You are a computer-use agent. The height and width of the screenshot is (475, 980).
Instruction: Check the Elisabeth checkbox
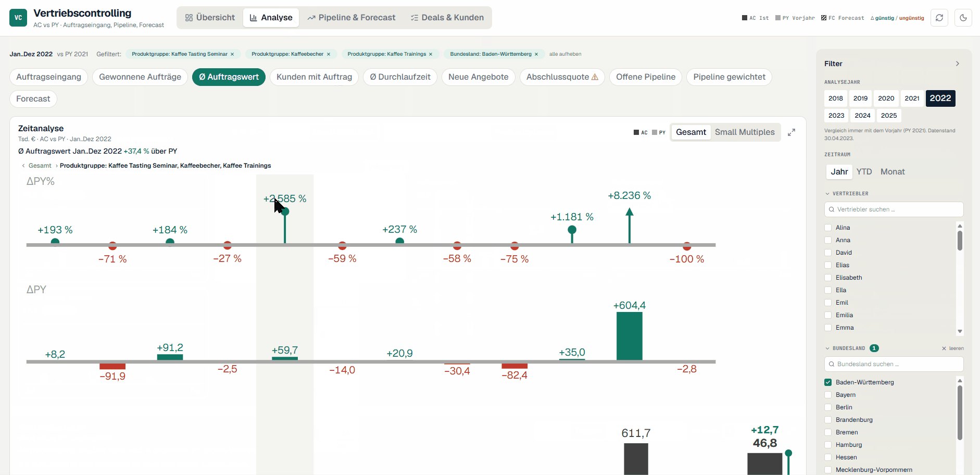[828, 278]
